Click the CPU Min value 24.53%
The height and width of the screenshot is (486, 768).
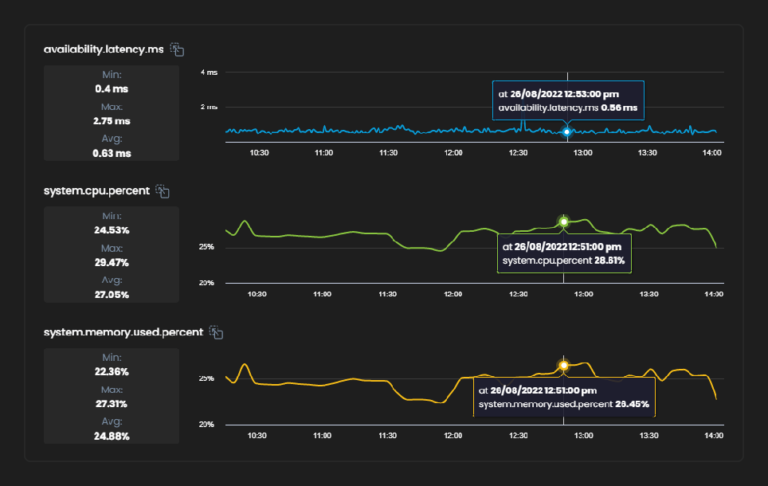(x=111, y=229)
